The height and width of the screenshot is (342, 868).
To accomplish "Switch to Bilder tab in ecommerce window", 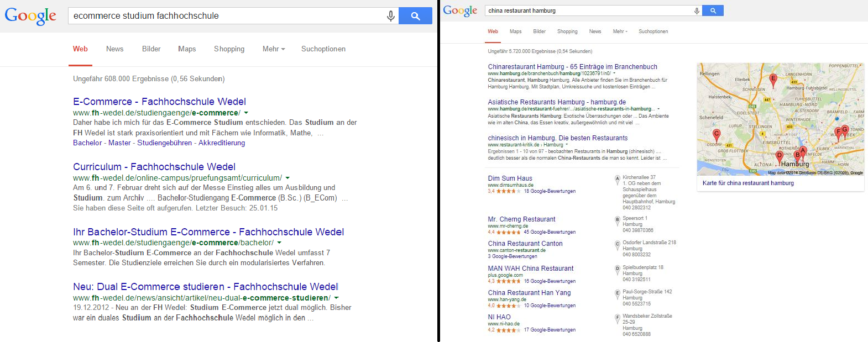I will point(151,49).
